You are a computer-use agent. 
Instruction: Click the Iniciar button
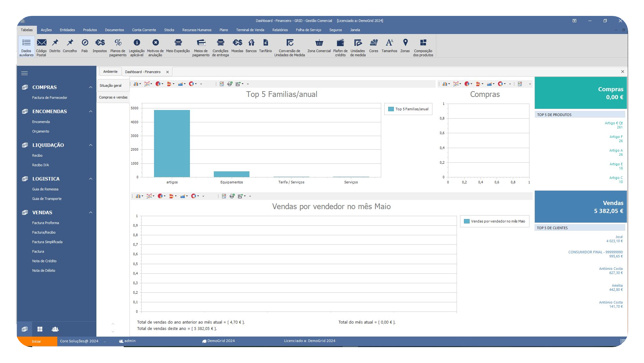37,341
